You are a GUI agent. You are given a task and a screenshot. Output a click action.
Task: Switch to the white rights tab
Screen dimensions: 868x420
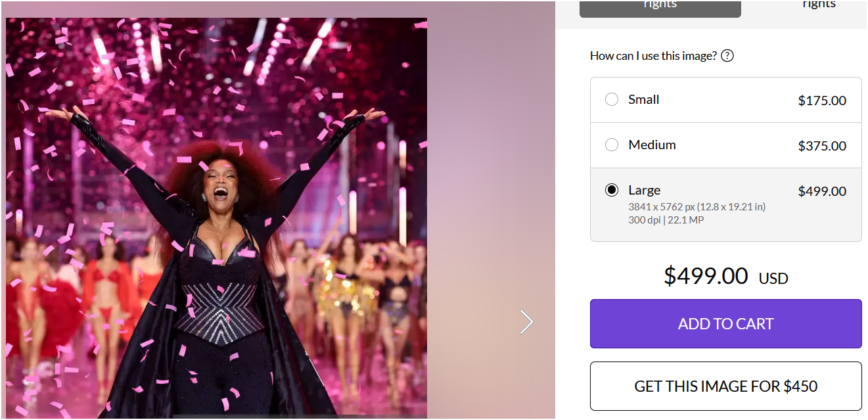pos(818,7)
